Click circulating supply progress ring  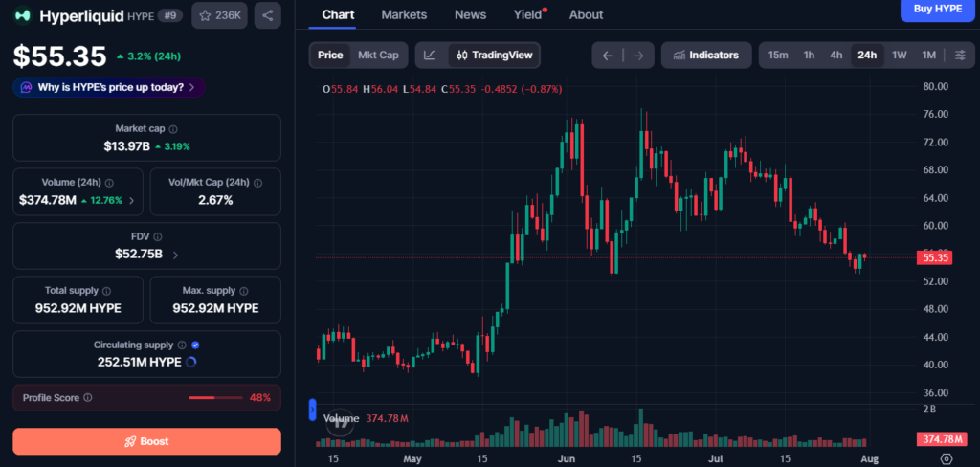click(x=191, y=362)
